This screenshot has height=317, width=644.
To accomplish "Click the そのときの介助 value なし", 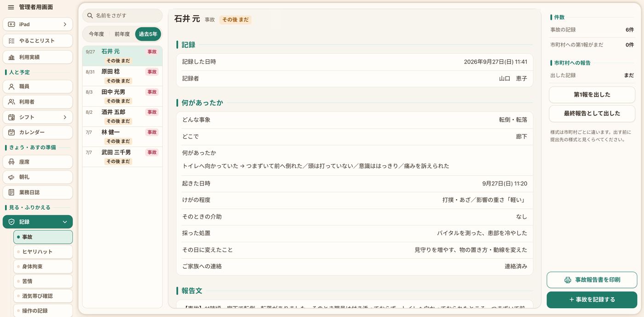I will [522, 217].
